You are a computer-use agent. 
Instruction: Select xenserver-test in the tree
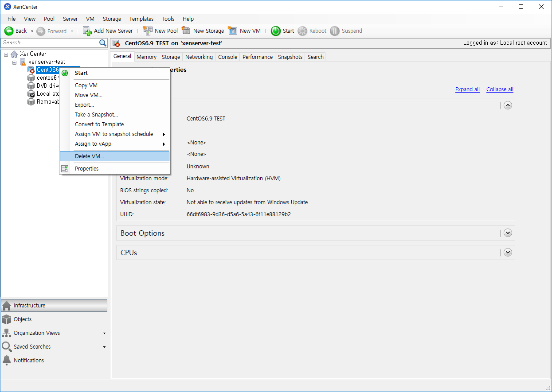47,62
